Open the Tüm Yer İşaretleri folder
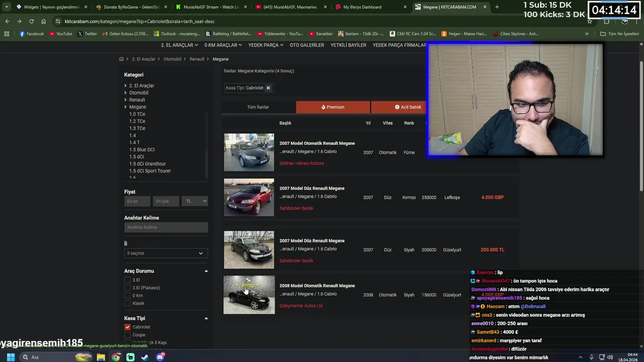Image resolution: width=644 pixels, height=362 pixels. point(619,34)
